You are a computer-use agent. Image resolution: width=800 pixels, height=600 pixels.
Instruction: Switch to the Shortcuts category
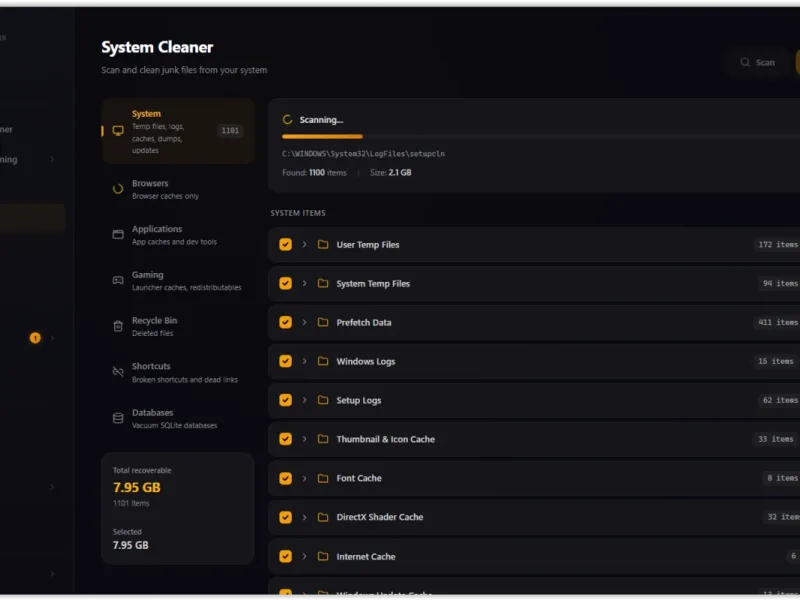pyautogui.click(x=178, y=372)
